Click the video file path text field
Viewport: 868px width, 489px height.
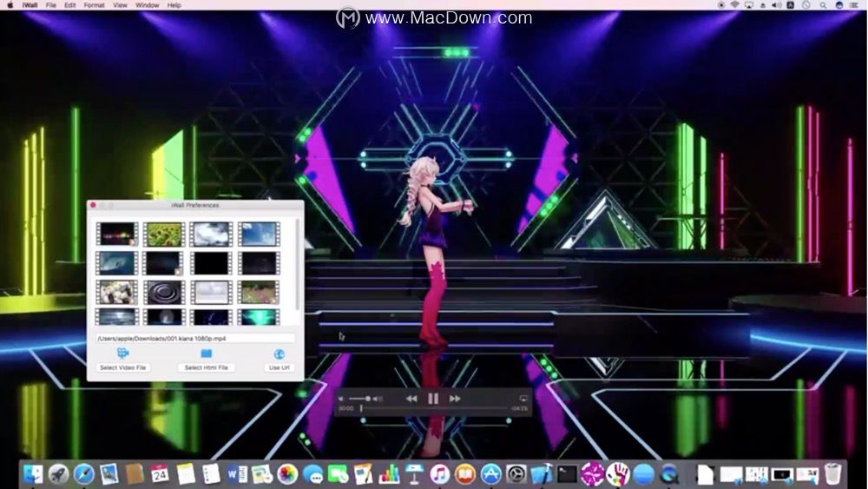[x=194, y=339]
